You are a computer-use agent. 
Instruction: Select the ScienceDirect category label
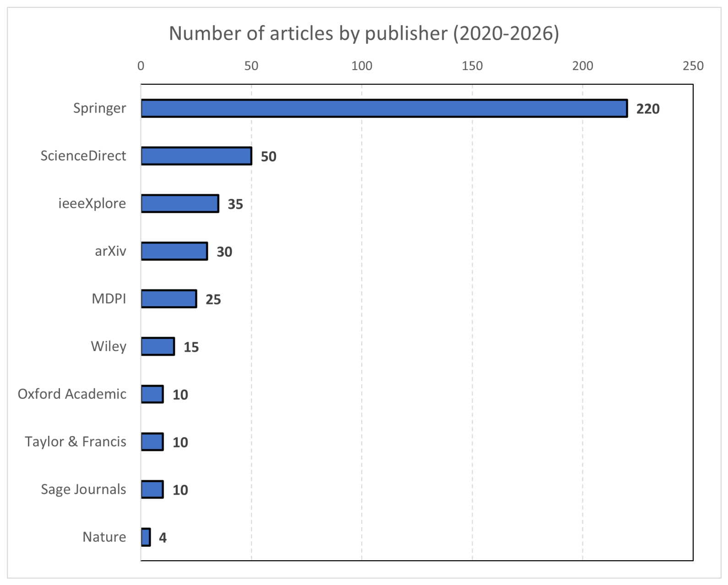[83, 156]
